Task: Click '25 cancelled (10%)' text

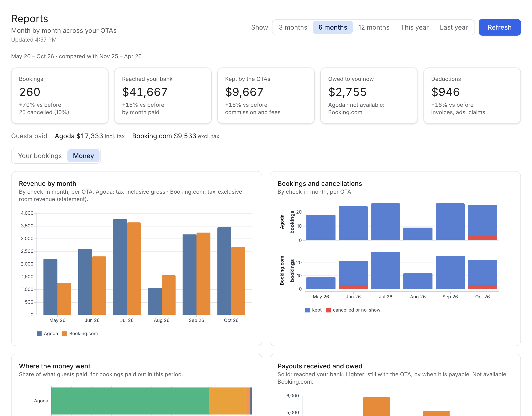Action: (44, 112)
